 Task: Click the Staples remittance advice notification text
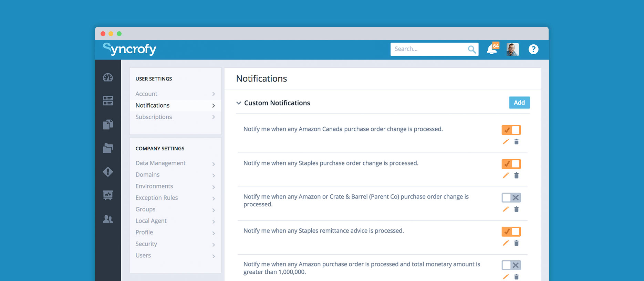tap(324, 231)
